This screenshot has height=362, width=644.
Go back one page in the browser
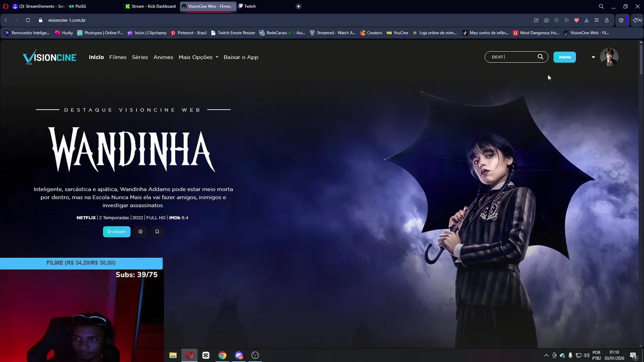pos(6,20)
